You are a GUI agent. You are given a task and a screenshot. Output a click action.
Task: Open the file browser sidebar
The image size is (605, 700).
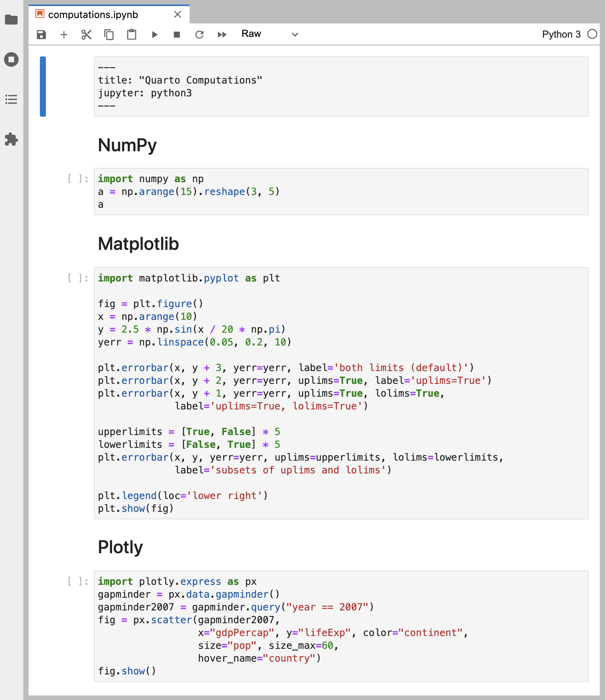[x=12, y=20]
